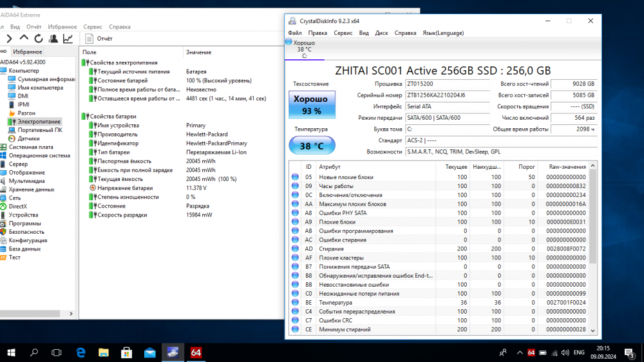The width and height of the screenshot is (644, 362).
Task: Click the Отчёт report button in AIDA64
Action: 99,39
